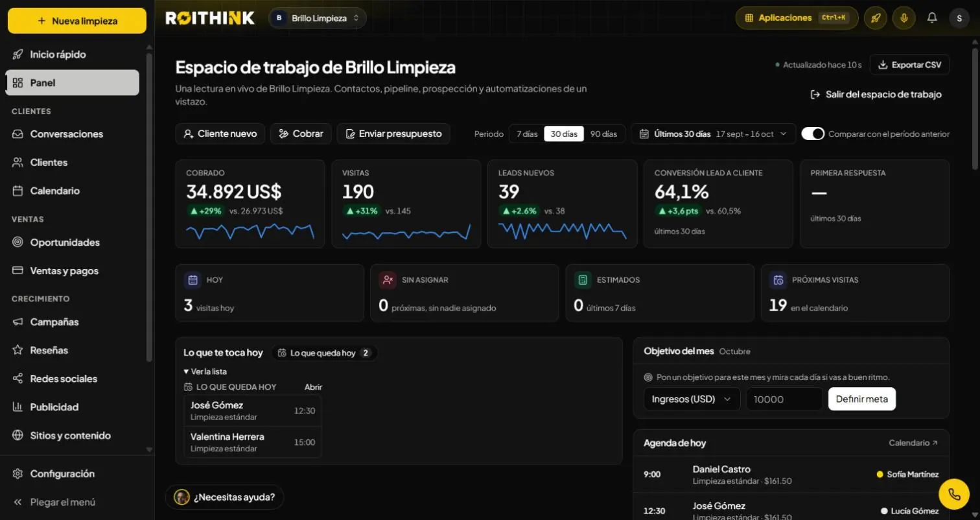Open the Publicidad section

(73, 407)
